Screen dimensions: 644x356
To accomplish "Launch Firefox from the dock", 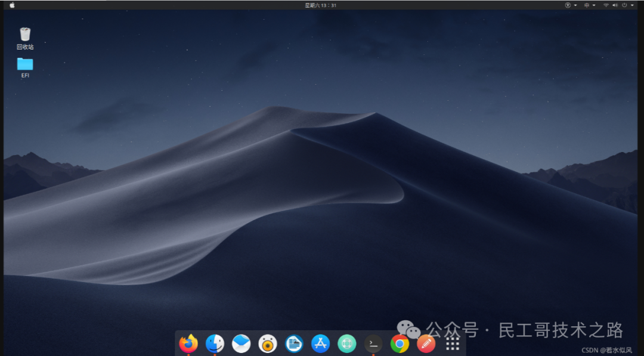I will (188, 343).
